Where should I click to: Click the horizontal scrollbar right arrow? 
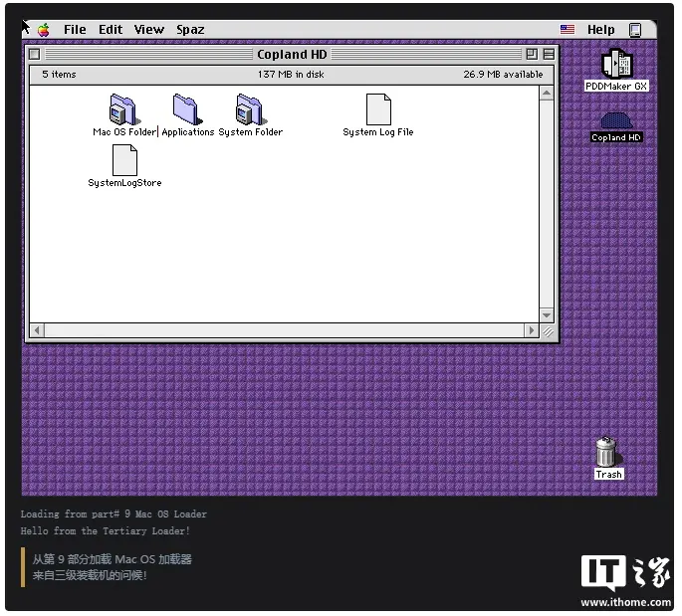[x=531, y=330]
